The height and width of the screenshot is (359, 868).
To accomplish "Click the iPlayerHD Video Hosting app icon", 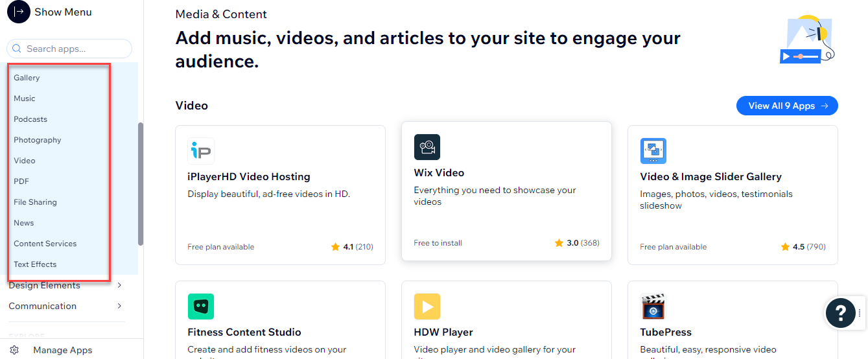I will pyautogui.click(x=201, y=151).
